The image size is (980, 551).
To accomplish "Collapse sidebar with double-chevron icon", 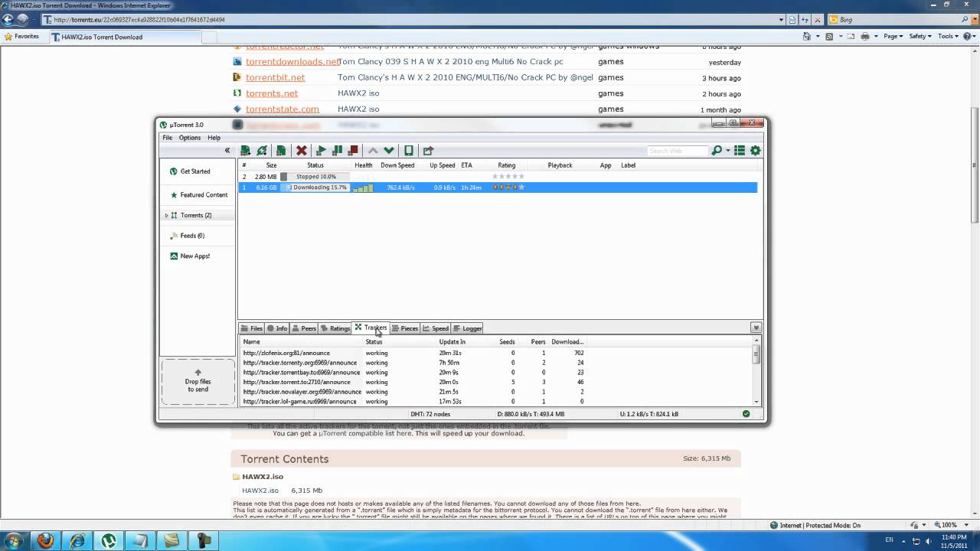I will (227, 151).
